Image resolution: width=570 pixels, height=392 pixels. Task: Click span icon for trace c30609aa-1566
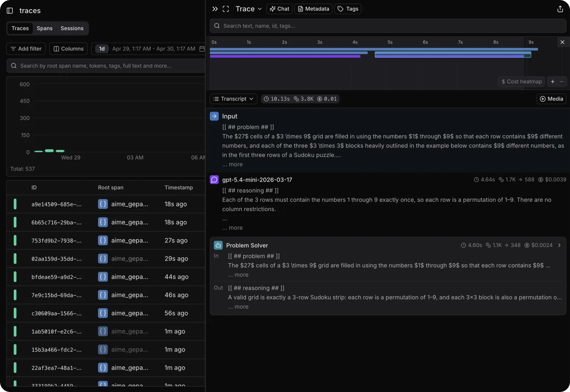pyautogui.click(x=103, y=313)
